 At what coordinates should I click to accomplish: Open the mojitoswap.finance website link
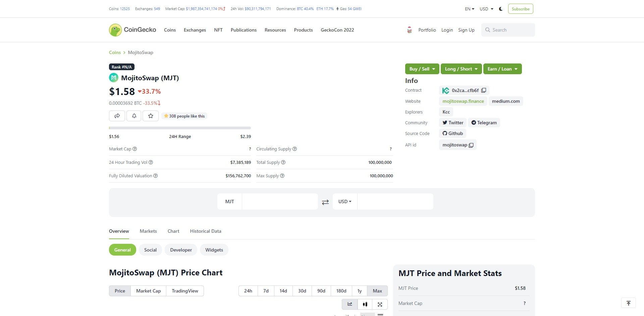(463, 101)
